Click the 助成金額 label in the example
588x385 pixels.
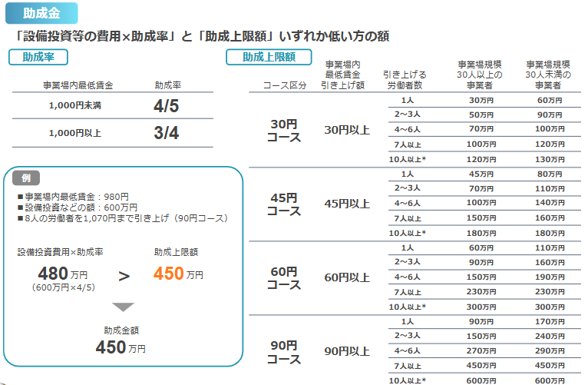pyautogui.click(x=121, y=330)
